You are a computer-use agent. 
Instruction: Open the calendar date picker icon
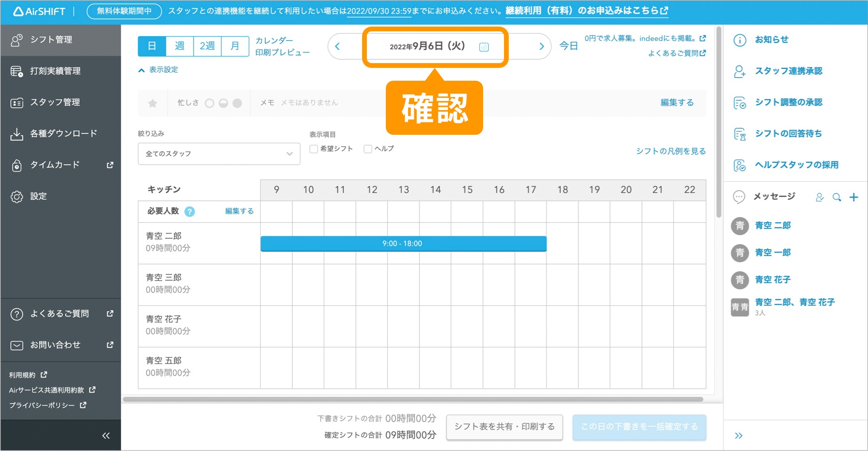coord(484,47)
